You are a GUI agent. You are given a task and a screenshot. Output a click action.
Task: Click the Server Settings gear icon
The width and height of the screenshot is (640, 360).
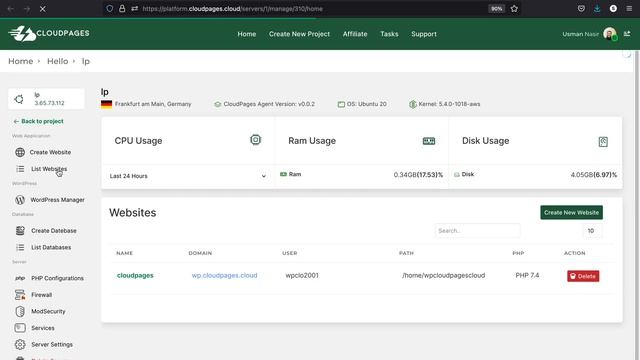(x=20, y=344)
